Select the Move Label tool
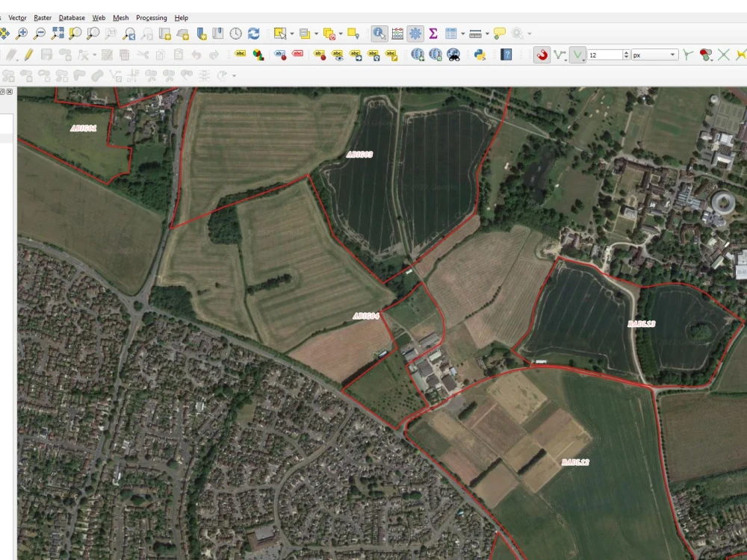 click(356, 55)
